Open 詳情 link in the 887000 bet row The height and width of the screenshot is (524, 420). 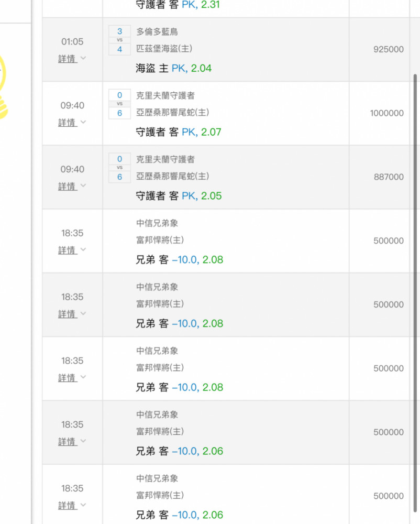[68, 187]
